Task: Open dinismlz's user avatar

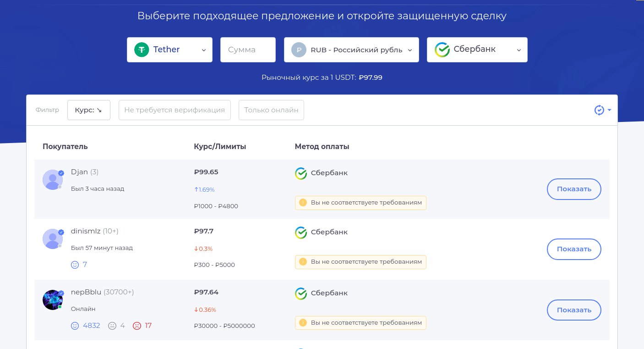Action: [53, 239]
